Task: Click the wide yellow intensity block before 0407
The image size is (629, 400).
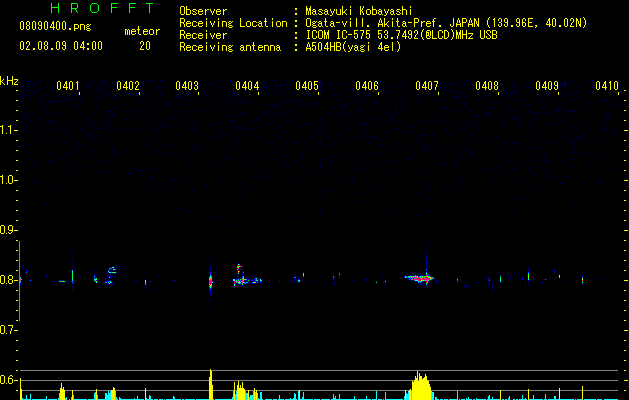Action: [x=421, y=386]
